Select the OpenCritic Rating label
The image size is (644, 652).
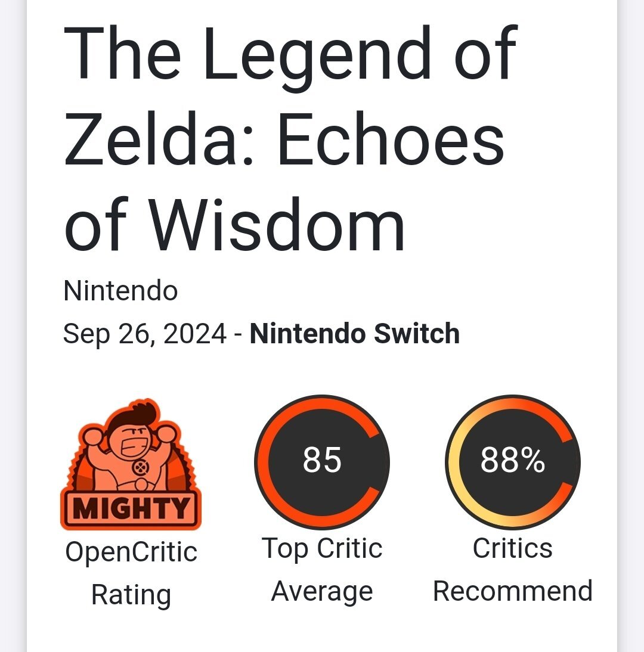[x=131, y=573]
